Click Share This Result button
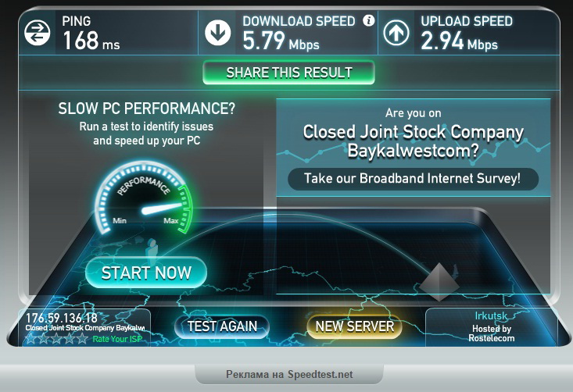The image size is (573, 392). click(x=288, y=73)
